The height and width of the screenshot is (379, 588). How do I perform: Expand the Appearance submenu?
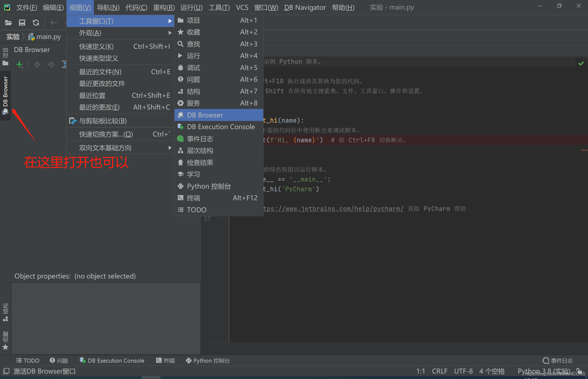tap(120, 33)
